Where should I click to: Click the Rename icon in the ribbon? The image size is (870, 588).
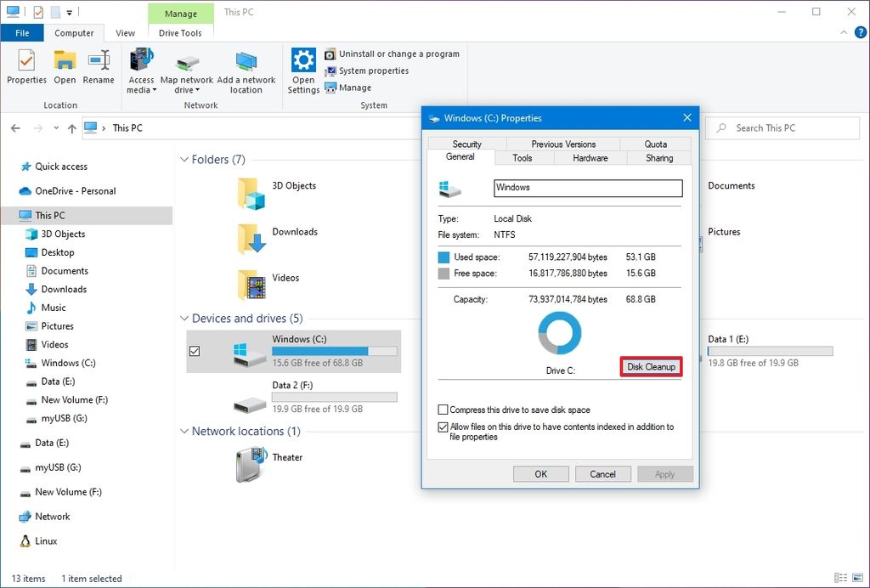point(99,68)
